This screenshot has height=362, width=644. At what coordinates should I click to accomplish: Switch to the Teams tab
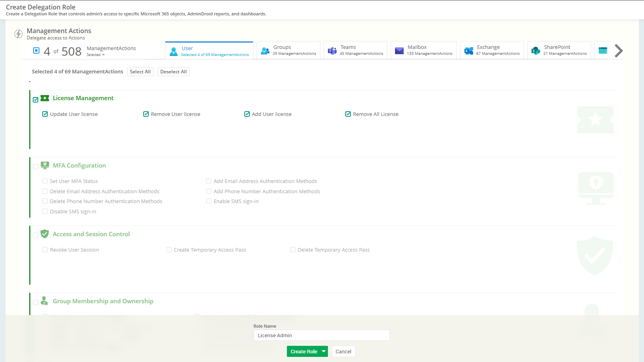click(356, 50)
